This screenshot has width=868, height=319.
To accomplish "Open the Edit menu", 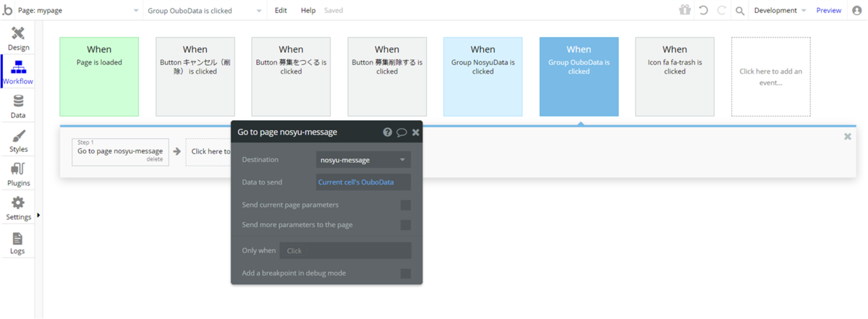I will [x=281, y=10].
